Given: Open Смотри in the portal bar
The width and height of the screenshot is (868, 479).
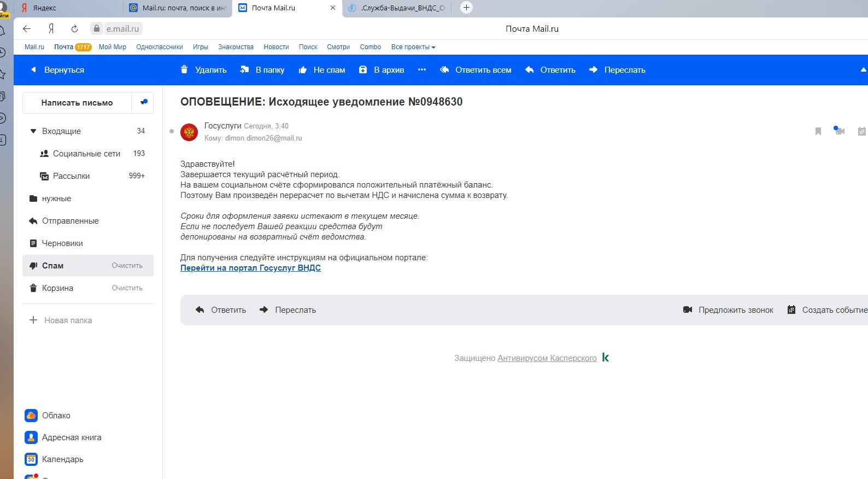Looking at the screenshot, I should [338, 47].
